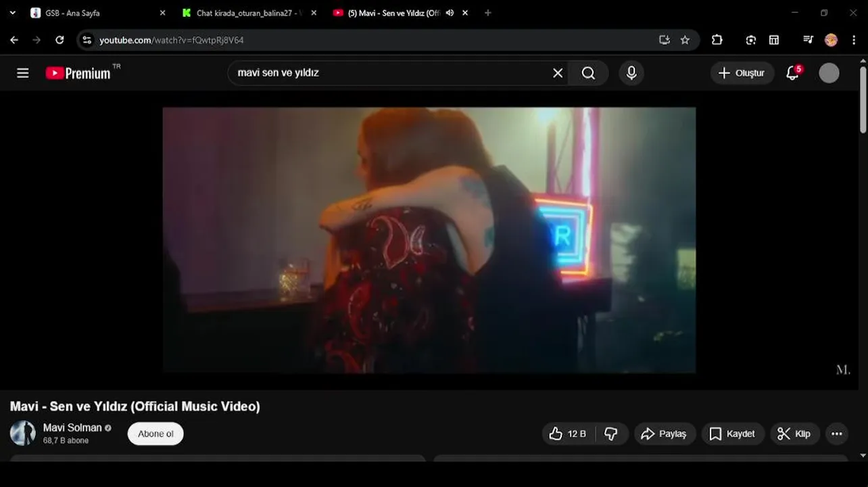Open more actions three-dot menu
This screenshot has width=868, height=487.
(837, 434)
